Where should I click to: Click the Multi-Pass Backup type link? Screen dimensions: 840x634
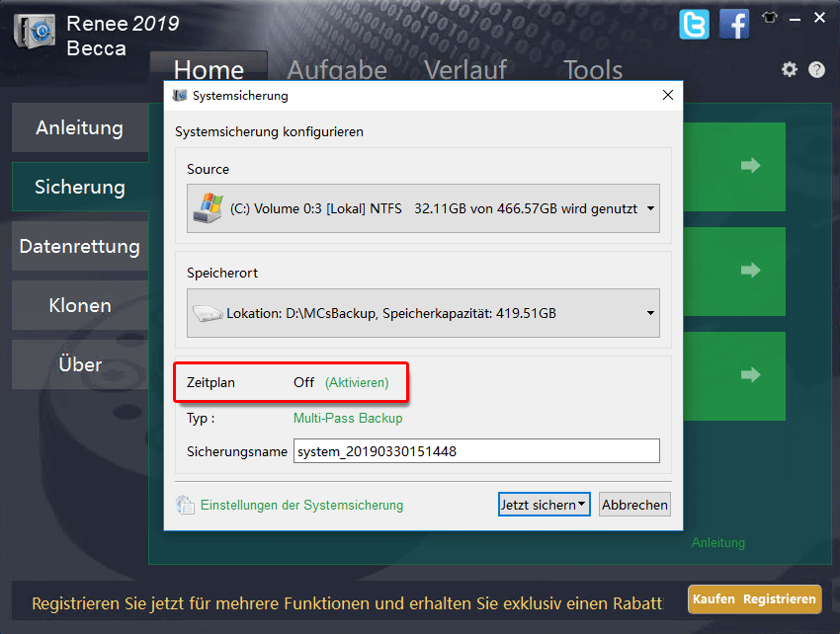point(348,418)
